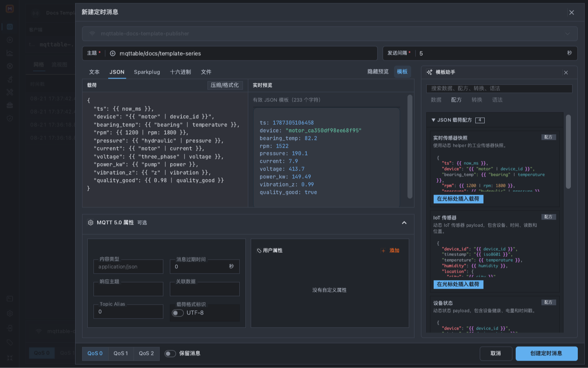588x368 pixels.
Task: Switch to the 文本 payload tab
Action: 94,72
